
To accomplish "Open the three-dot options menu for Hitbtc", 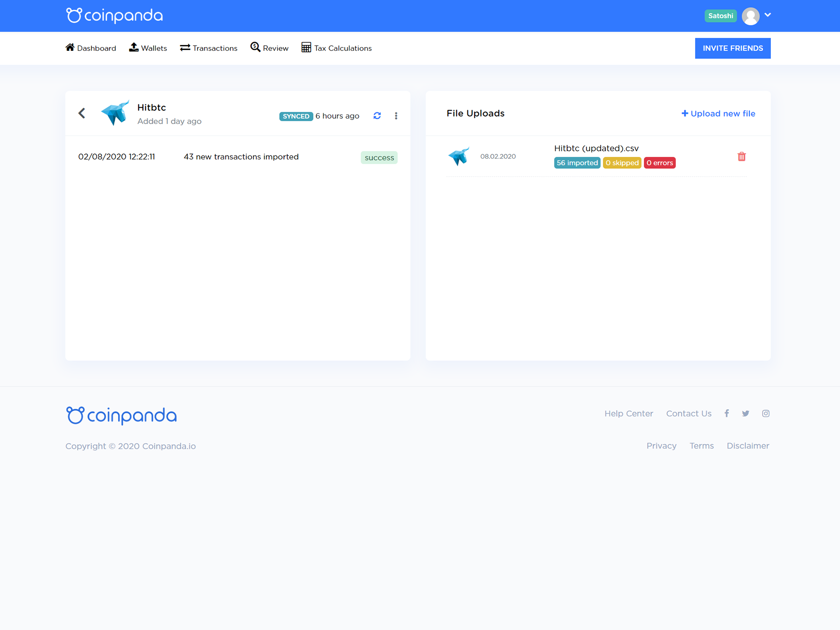I will [x=396, y=116].
